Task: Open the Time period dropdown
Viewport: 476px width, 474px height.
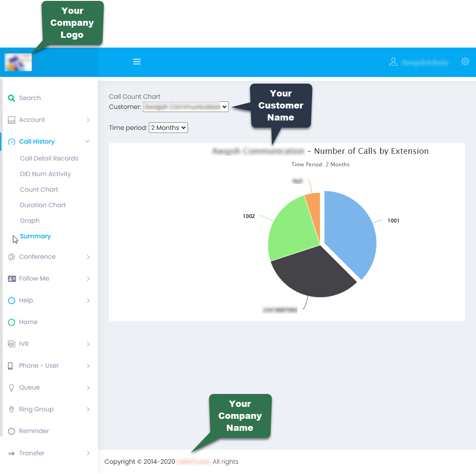Action: (x=168, y=128)
